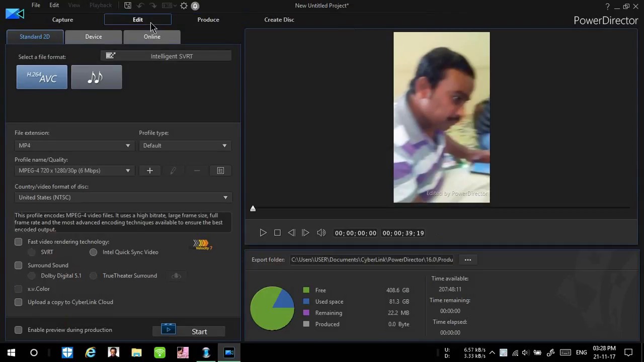Click the Export folder path field
This screenshot has height=362, width=644.
[x=372, y=260]
